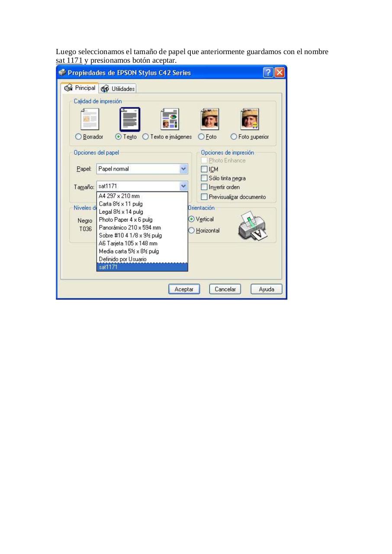This screenshot has width=392, height=554.
Task: Click the Texto e imágenes quality icon
Action: [x=170, y=119]
